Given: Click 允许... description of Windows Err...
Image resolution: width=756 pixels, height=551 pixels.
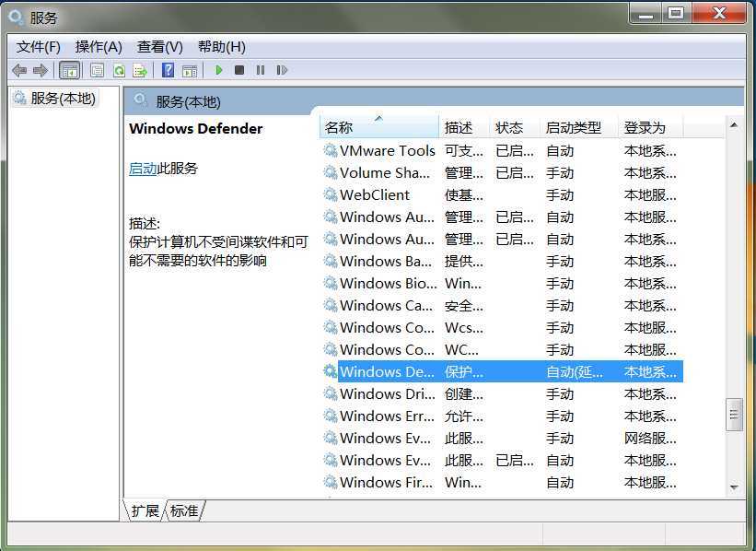Looking at the screenshot, I should click(x=464, y=416).
